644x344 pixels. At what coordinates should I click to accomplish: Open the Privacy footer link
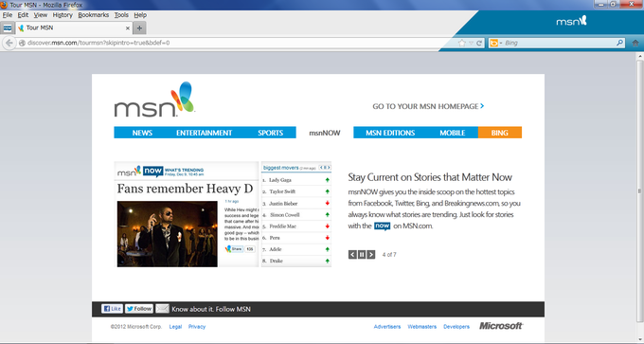click(197, 327)
